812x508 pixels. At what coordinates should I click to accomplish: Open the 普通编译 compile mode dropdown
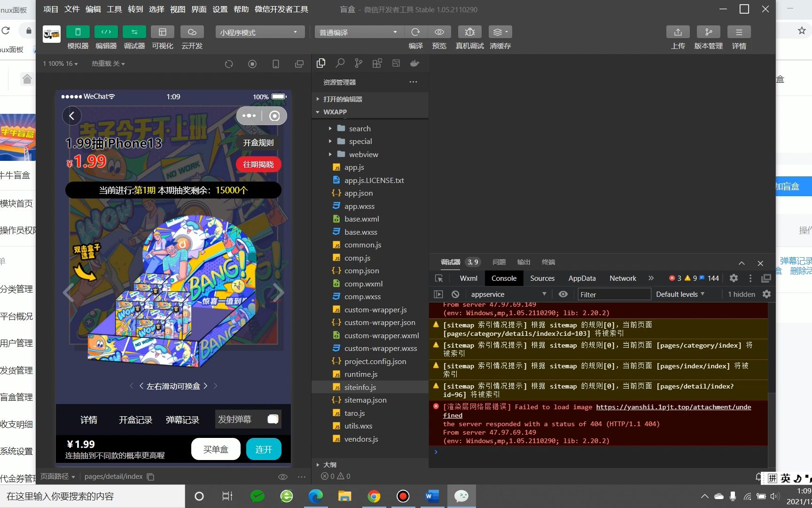click(359, 32)
